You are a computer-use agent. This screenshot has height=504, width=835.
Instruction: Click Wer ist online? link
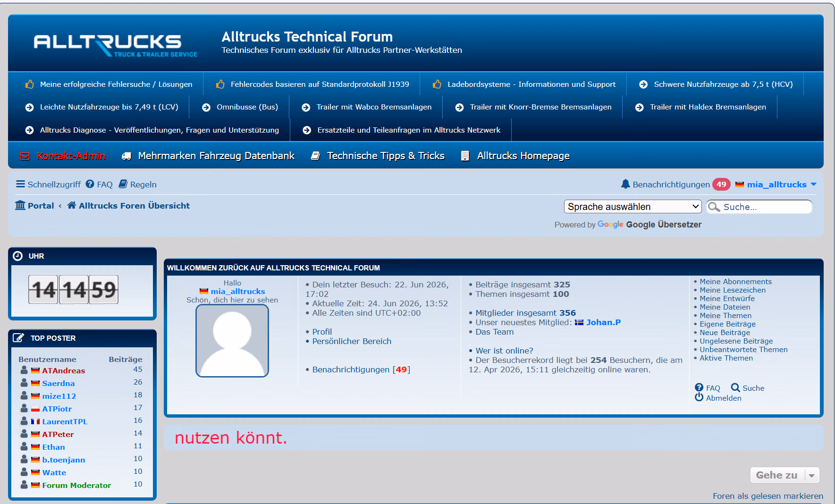click(x=504, y=351)
